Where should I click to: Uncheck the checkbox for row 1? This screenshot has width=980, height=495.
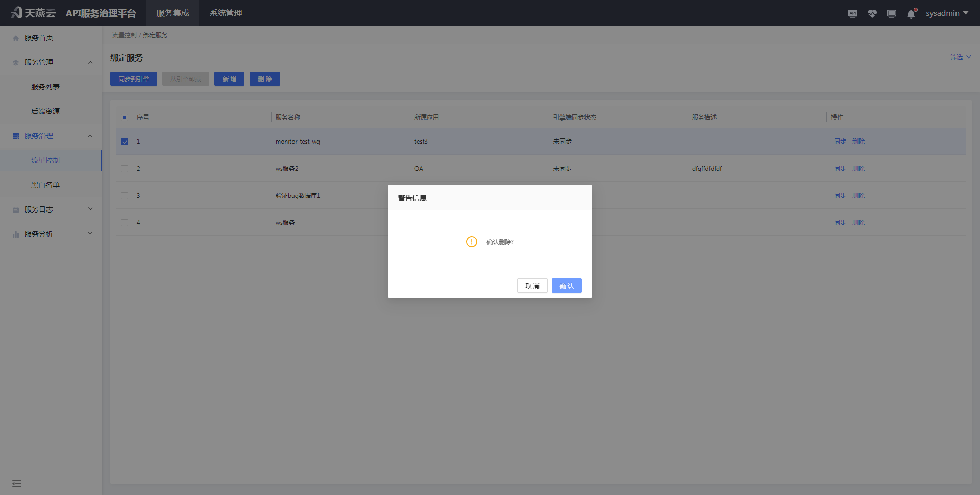125,142
